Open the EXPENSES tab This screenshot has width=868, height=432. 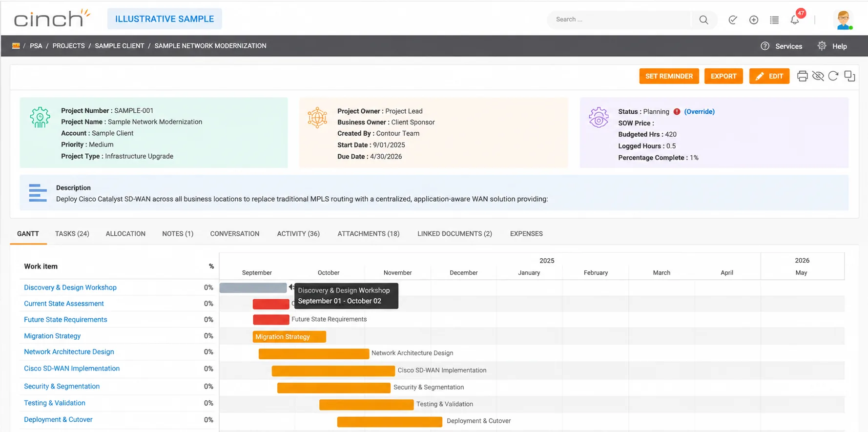[x=526, y=233]
